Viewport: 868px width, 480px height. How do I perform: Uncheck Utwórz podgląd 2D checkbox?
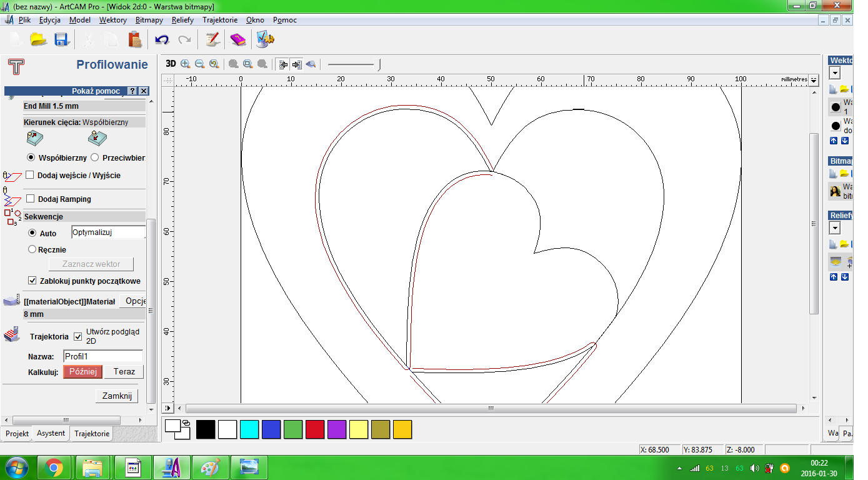click(x=78, y=336)
